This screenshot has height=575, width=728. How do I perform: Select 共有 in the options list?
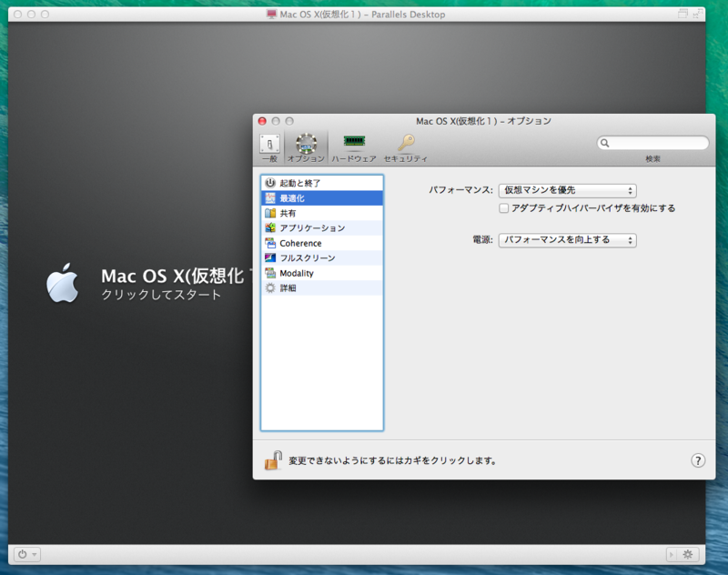pos(322,213)
